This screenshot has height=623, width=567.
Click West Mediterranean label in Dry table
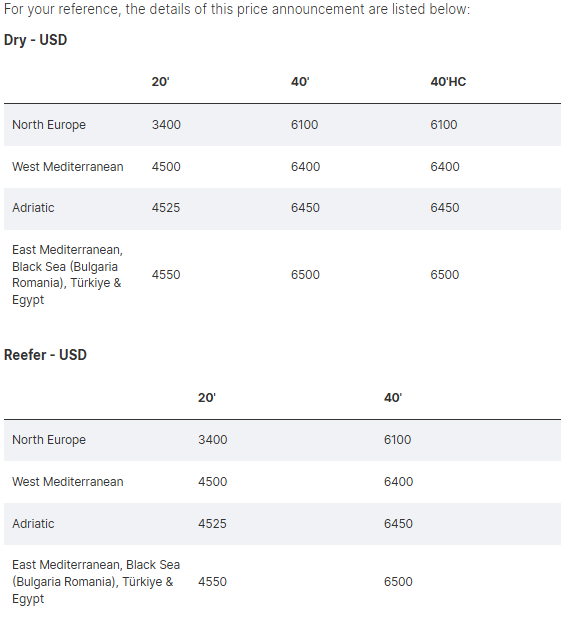(x=68, y=166)
